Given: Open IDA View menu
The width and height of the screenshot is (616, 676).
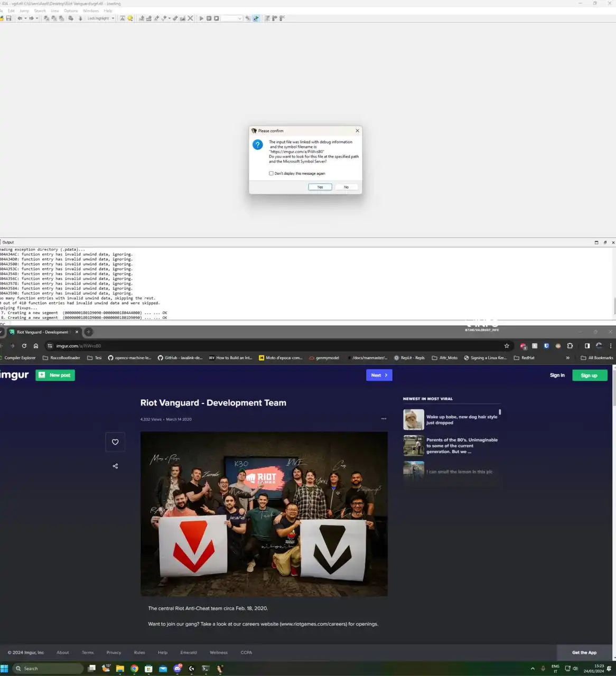Looking at the screenshot, I should tap(55, 11).
